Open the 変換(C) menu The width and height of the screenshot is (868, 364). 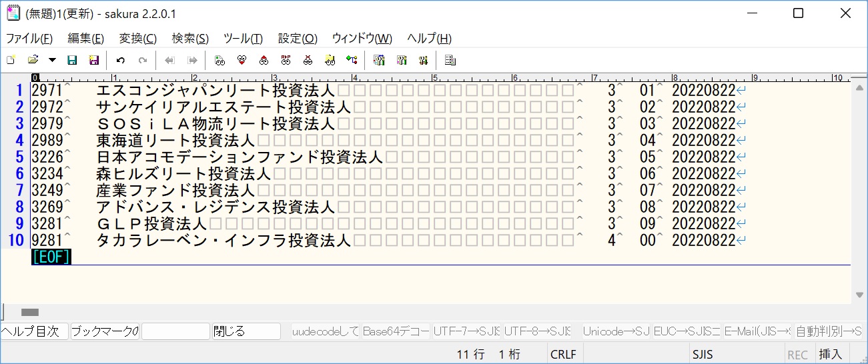click(x=138, y=38)
